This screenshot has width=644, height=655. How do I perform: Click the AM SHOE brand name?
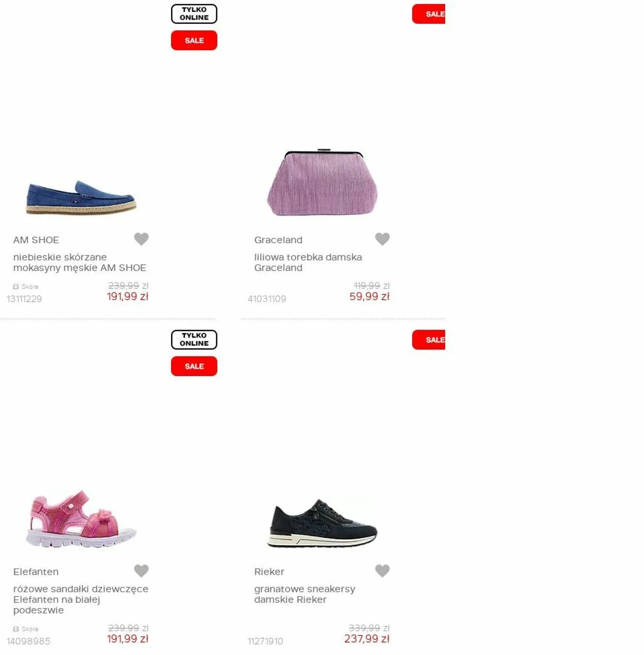click(x=36, y=240)
